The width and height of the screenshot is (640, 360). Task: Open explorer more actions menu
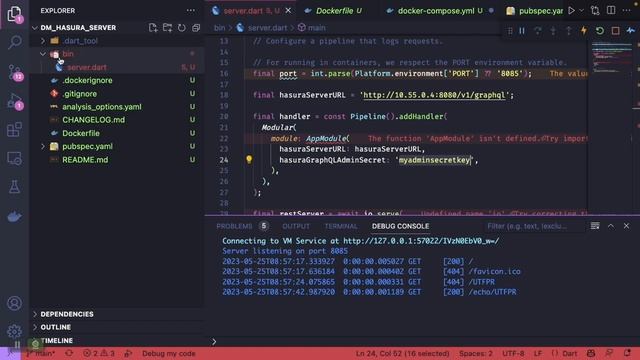click(x=191, y=11)
